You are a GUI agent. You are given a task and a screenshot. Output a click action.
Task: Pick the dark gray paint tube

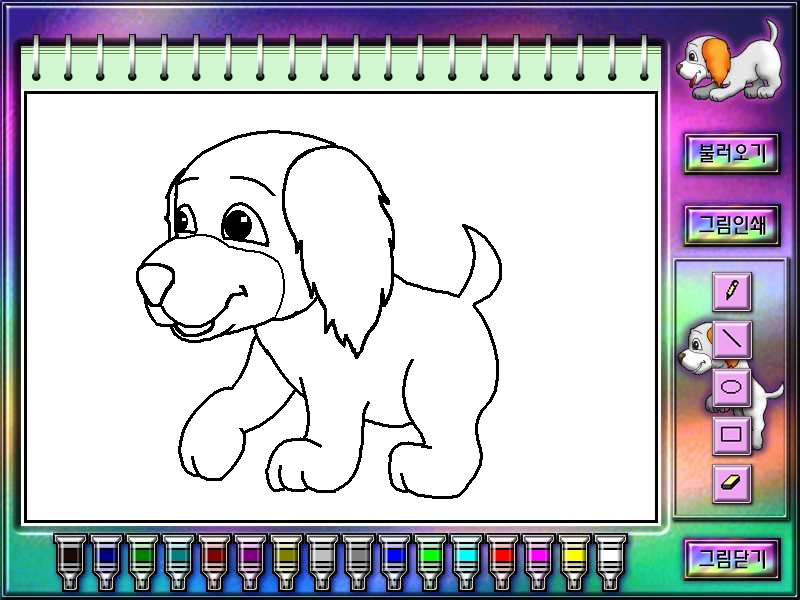[x=358, y=562]
